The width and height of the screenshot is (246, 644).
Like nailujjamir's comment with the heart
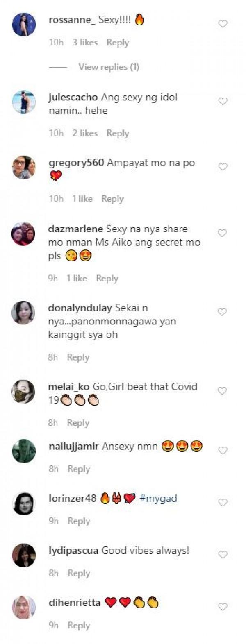coord(223,450)
